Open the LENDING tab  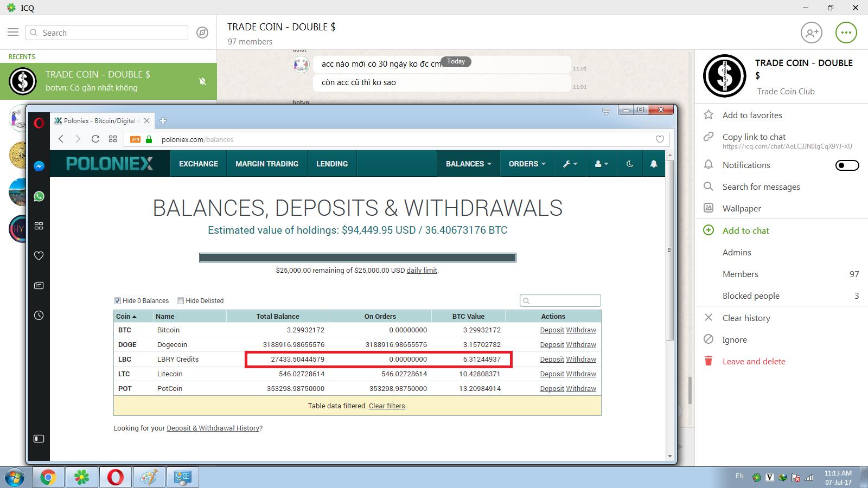click(x=332, y=164)
